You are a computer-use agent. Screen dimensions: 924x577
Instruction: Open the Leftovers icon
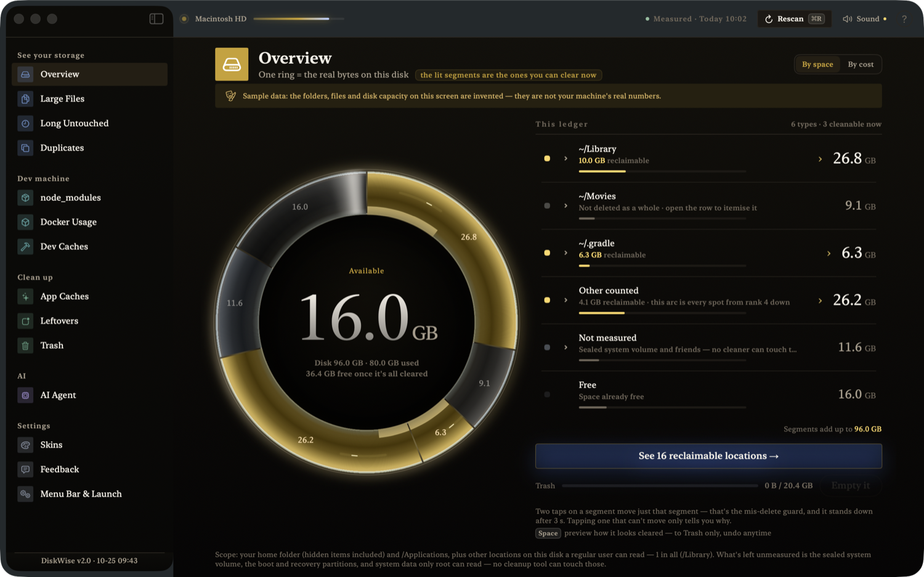(x=25, y=321)
